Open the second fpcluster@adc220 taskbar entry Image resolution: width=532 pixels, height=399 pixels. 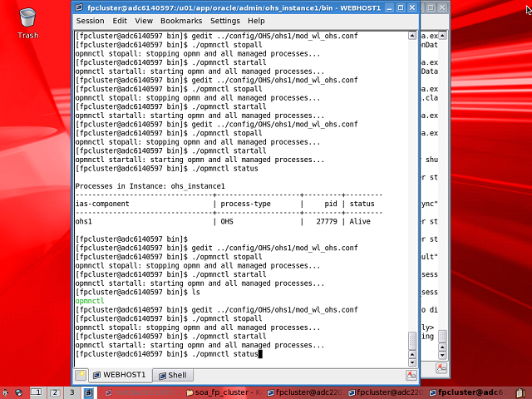386,392
